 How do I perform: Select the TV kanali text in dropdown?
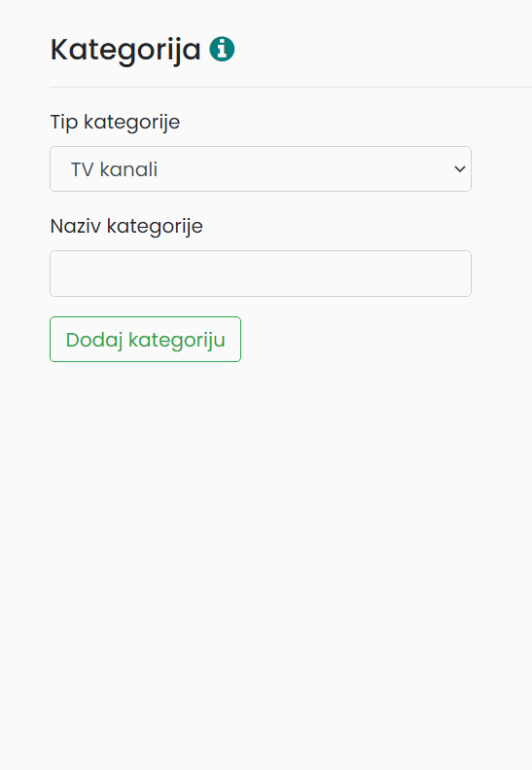coord(115,169)
